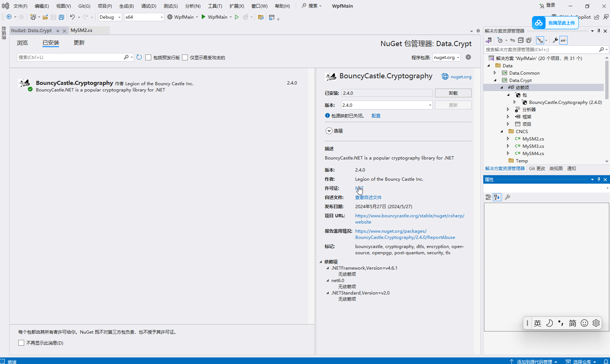Check 仅显示易受攻击的 option

(x=185, y=57)
